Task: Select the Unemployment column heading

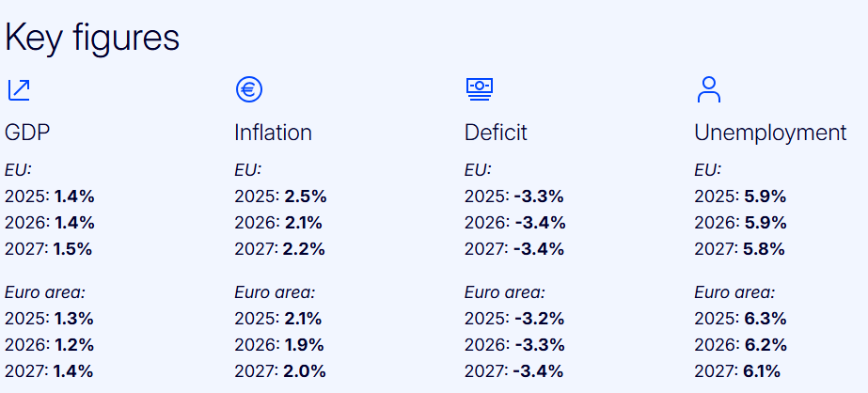Action: click(x=770, y=133)
